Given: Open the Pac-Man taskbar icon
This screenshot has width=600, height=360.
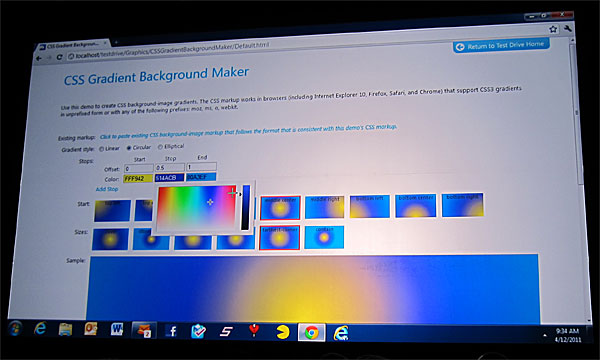Looking at the screenshot, I should pyautogui.click(x=283, y=332).
